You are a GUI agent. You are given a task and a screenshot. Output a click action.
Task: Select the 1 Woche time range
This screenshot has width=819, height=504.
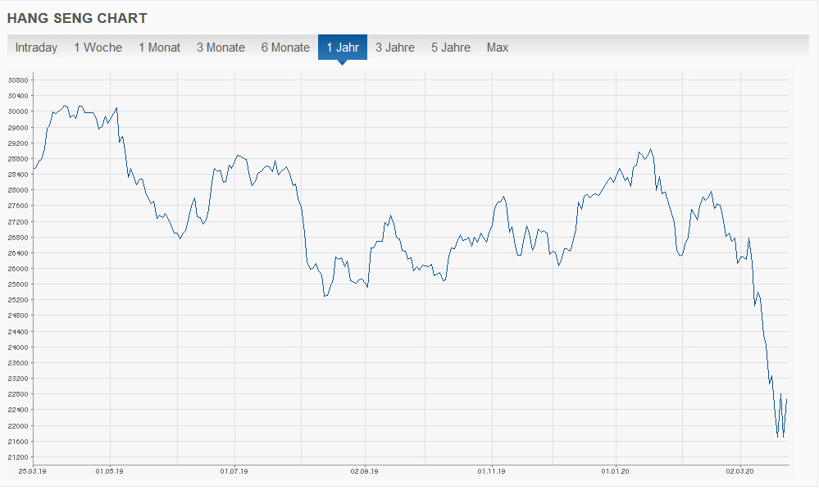point(98,48)
